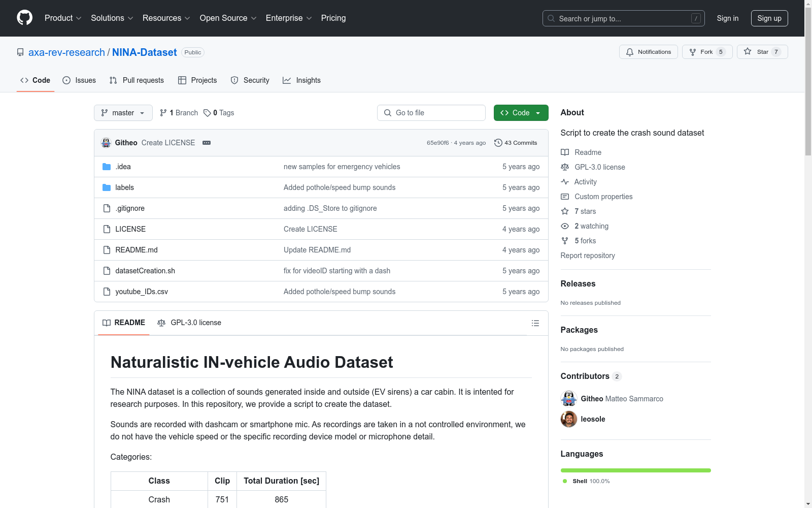Expand the Open Source menu

(x=228, y=18)
